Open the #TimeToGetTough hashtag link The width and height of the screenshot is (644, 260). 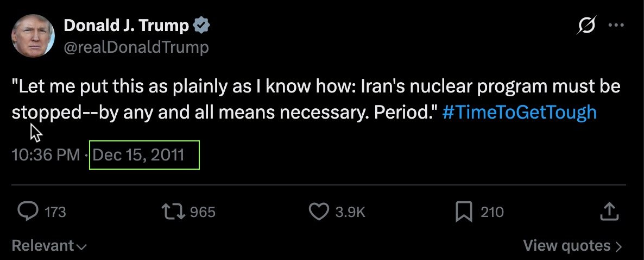[x=520, y=112]
